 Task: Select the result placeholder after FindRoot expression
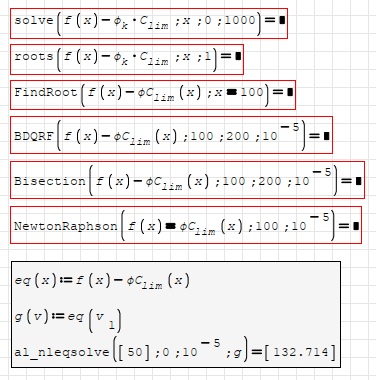pos(290,92)
